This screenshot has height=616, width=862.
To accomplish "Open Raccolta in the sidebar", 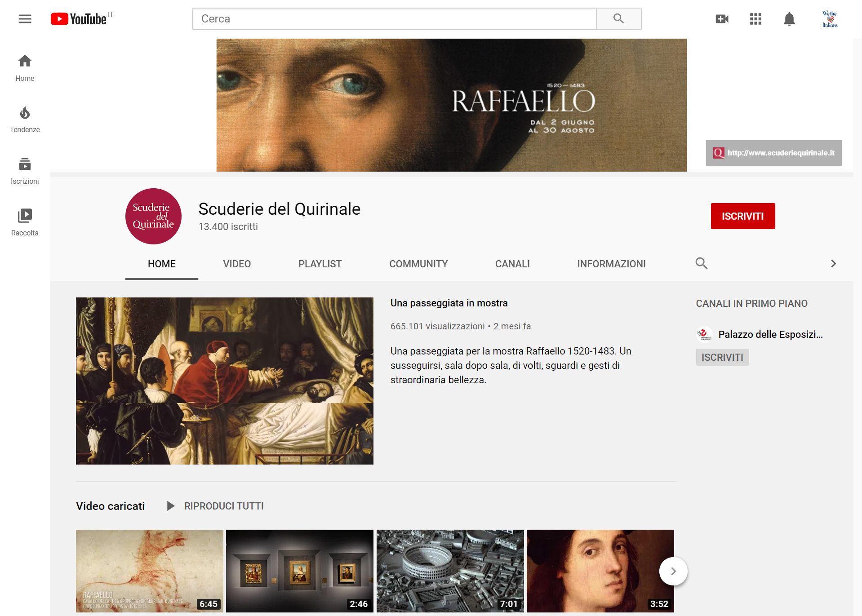I will click(x=25, y=222).
